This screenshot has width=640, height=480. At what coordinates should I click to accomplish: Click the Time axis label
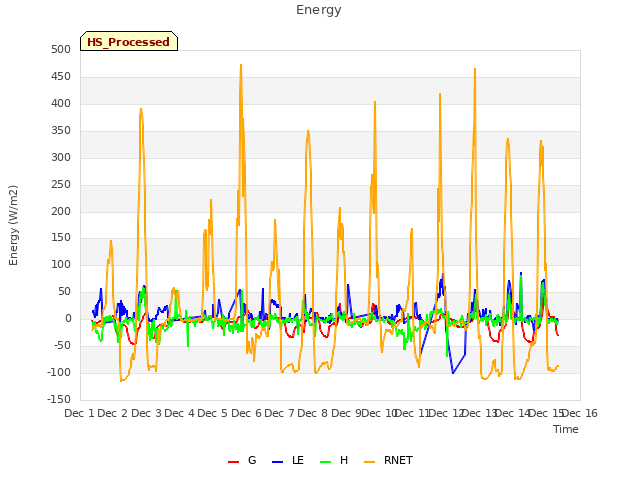pos(565,429)
